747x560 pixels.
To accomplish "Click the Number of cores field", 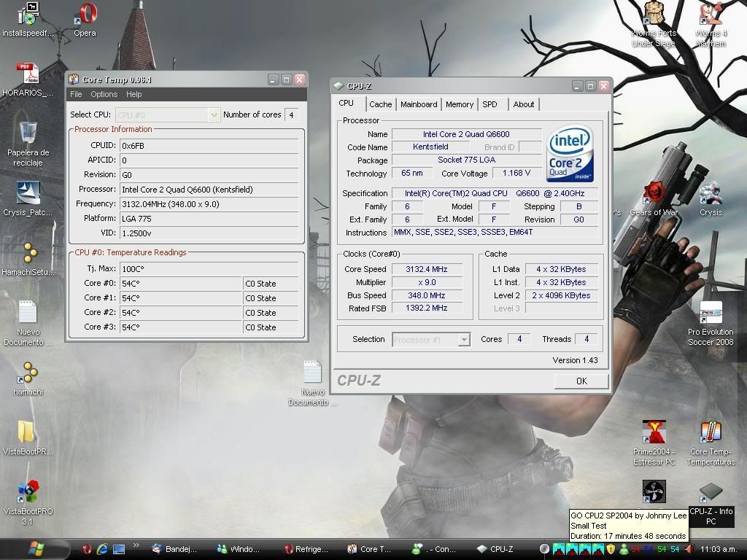I will click(292, 114).
